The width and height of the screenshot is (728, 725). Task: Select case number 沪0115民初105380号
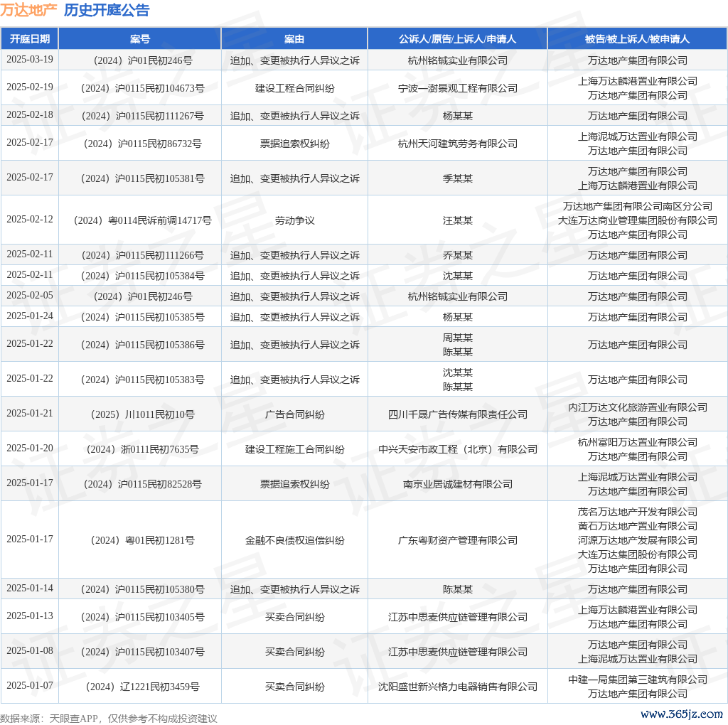[142, 589]
